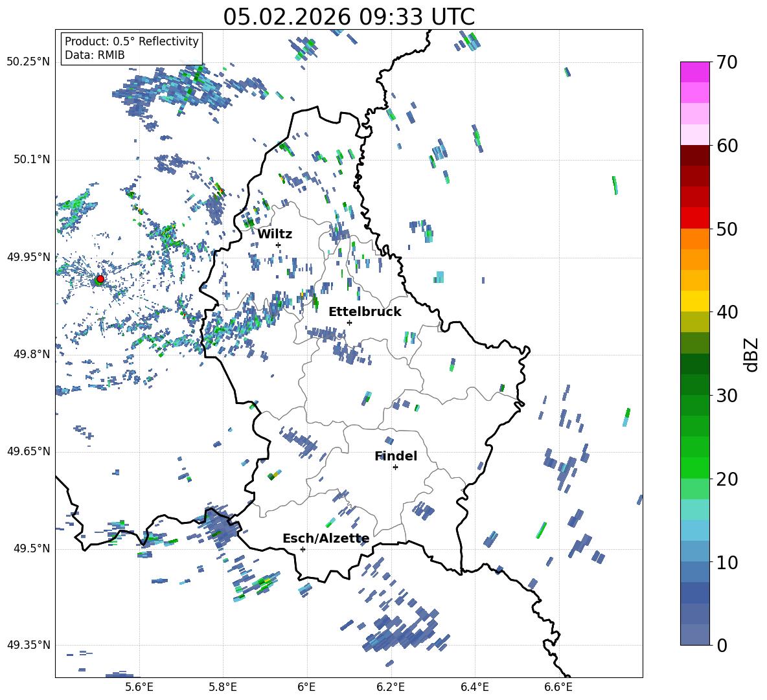Screen dimensions: 767x700
Task: Click the bright green 20 dBZ color band
Action: tap(694, 468)
